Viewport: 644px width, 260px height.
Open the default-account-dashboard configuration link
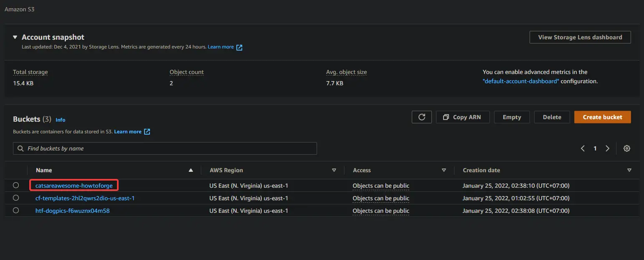(x=520, y=81)
